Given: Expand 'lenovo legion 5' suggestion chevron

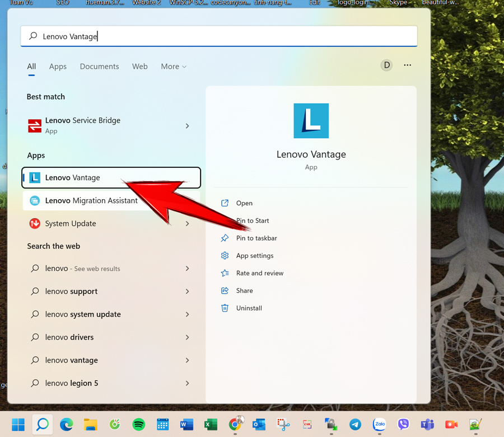Looking at the screenshot, I should pyautogui.click(x=188, y=383).
